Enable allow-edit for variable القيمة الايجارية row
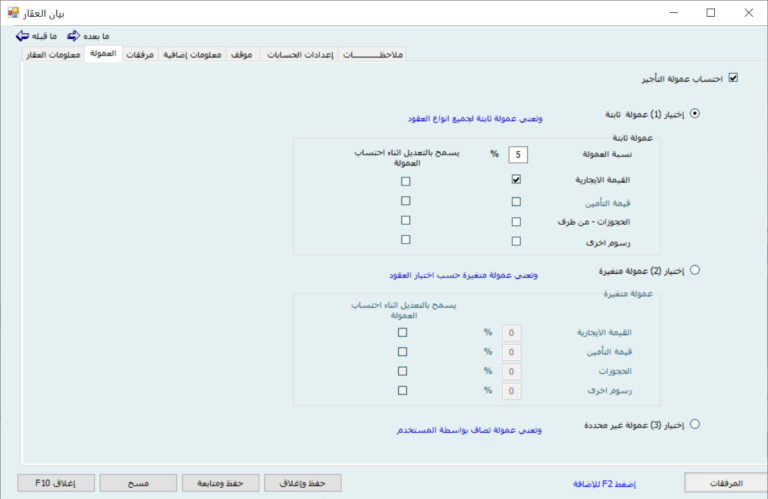The width and height of the screenshot is (768, 499). [x=403, y=333]
